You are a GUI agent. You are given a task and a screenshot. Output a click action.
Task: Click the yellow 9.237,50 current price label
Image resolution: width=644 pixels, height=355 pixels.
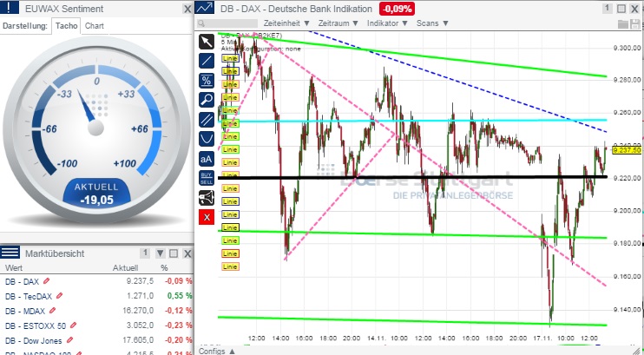(627, 150)
